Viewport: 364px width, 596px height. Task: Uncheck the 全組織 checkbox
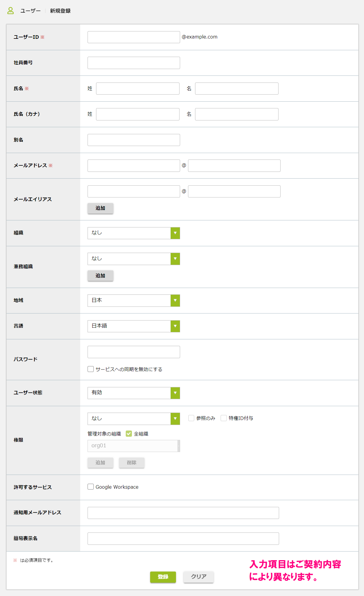click(x=129, y=434)
